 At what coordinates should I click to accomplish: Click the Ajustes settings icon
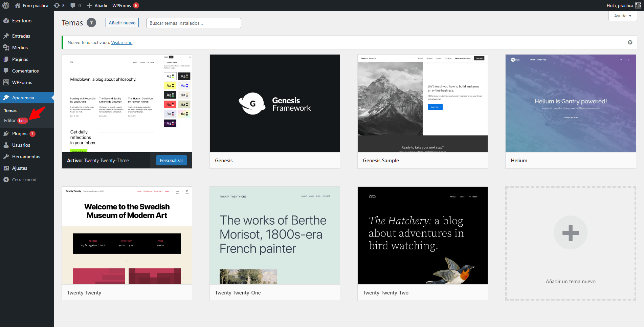pos(6,168)
